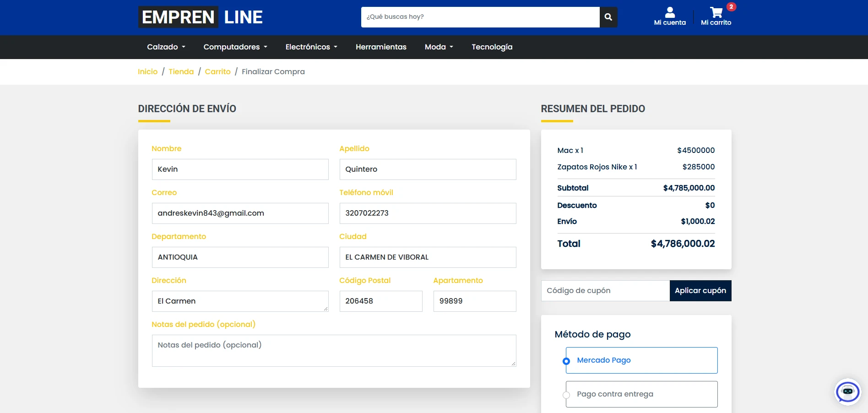Click the Correo email input field
Image resolution: width=868 pixels, height=413 pixels.
(240, 213)
